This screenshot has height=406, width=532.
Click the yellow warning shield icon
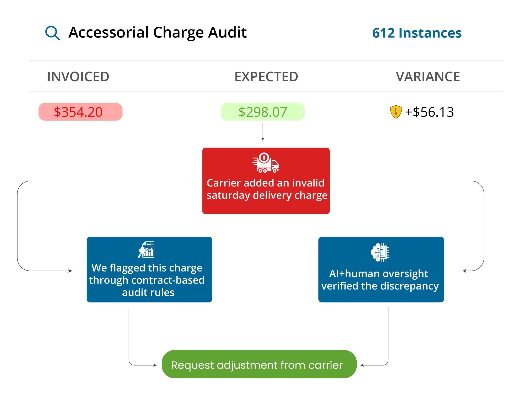coord(396,112)
